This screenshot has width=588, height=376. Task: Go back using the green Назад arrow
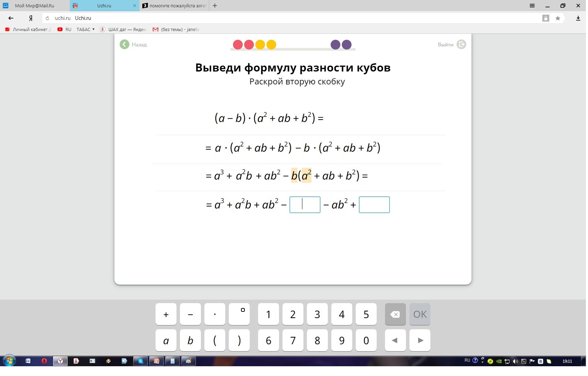tap(125, 44)
